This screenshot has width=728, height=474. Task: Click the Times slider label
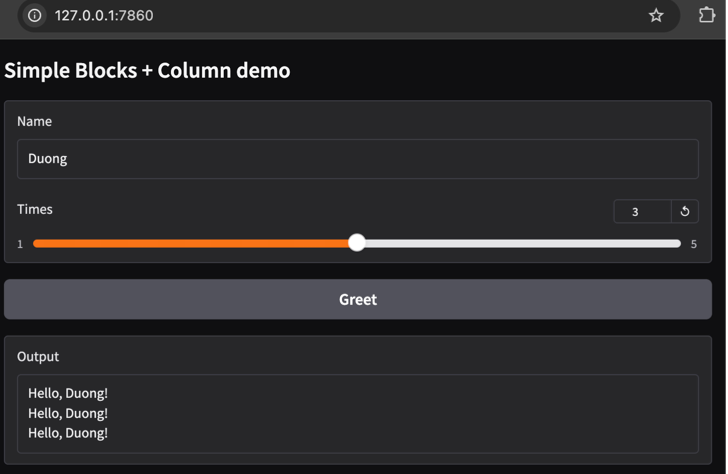(35, 209)
